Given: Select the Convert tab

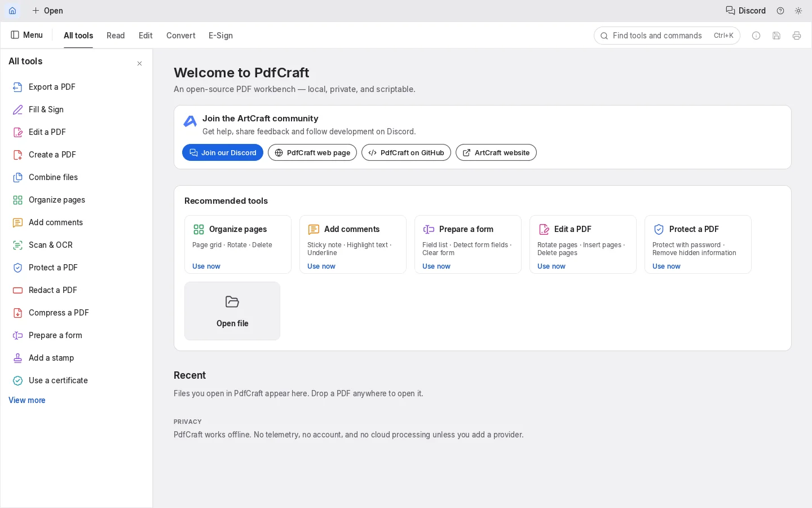Looking at the screenshot, I should click(180, 36).
